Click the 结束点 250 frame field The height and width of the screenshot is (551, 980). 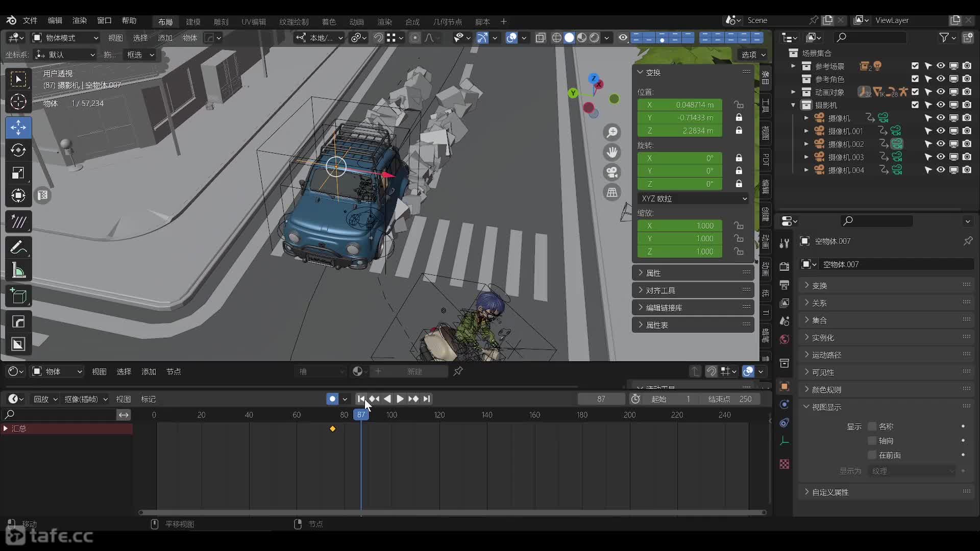(x=730, y=399)
